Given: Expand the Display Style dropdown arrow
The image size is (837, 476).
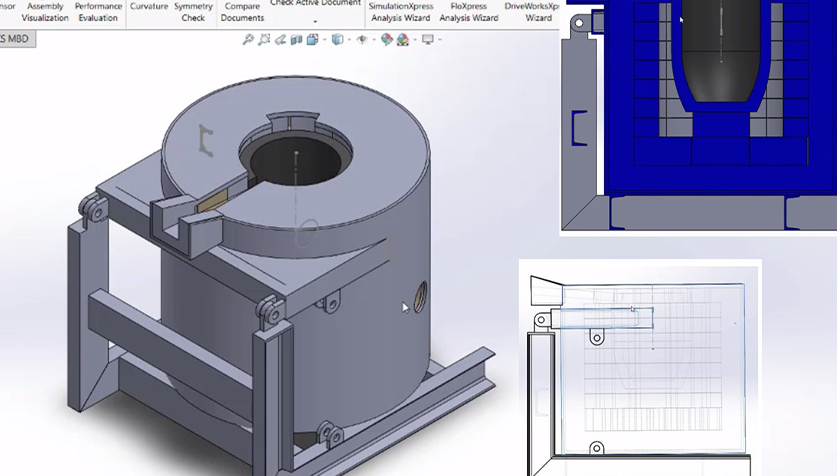Looking at the screenshot, I should pos(349,40).
